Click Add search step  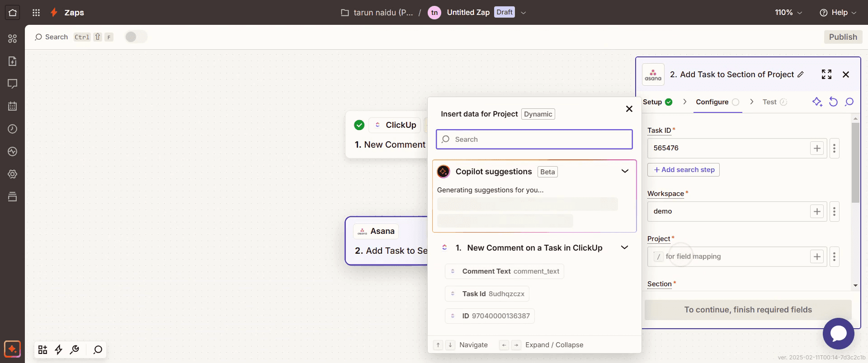[x=684, y=170]
